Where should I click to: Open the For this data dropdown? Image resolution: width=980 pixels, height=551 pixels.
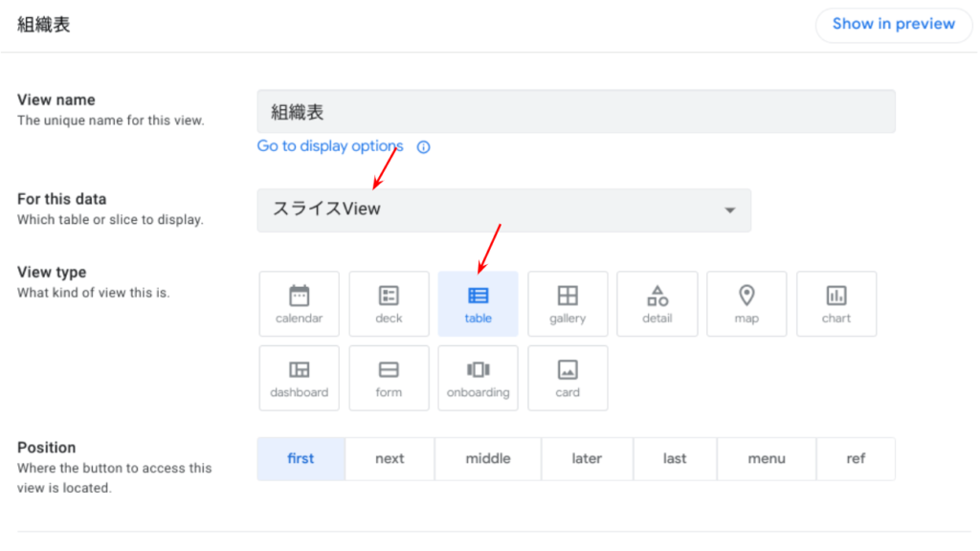click(x=503, y=209)
